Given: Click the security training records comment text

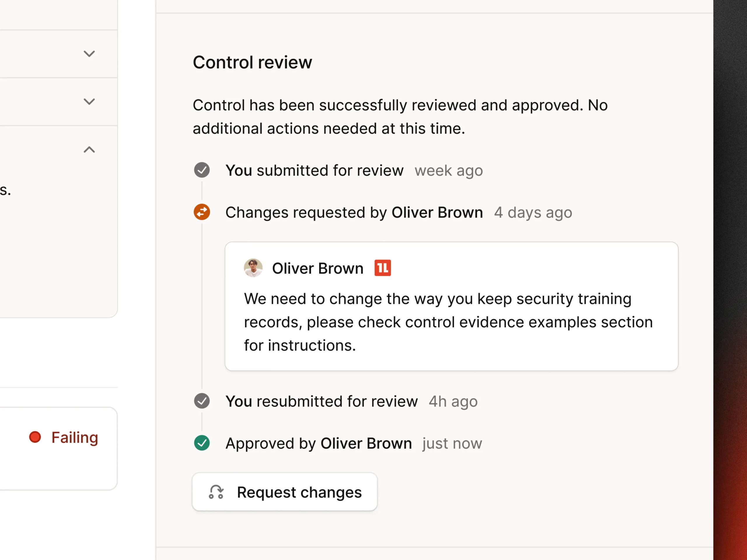Looking at the screenshot, I should [x=448, y=322].
